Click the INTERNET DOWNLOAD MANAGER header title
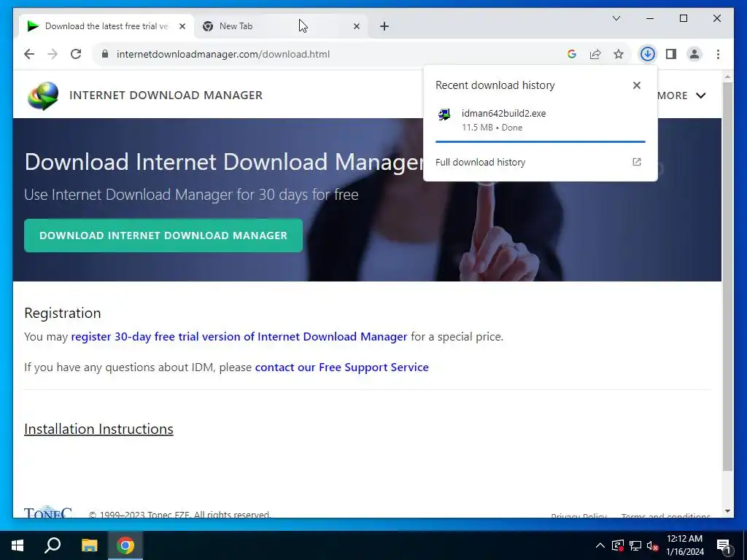 point(166,96)
